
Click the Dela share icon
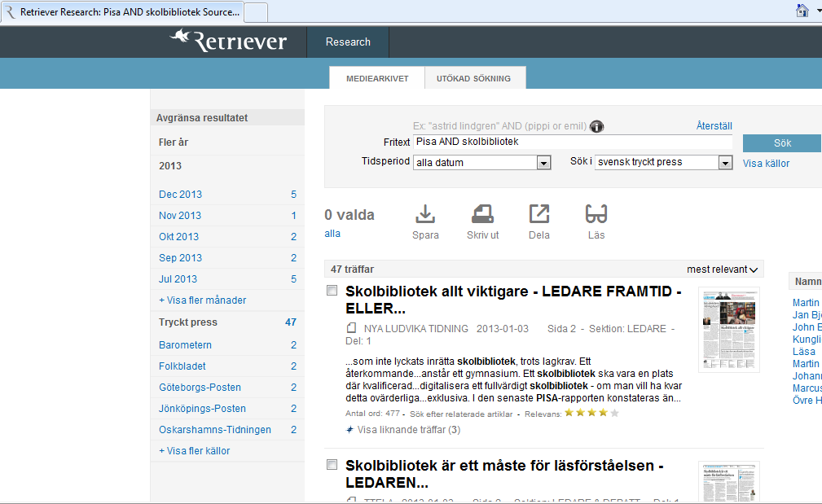pos(539,214)
